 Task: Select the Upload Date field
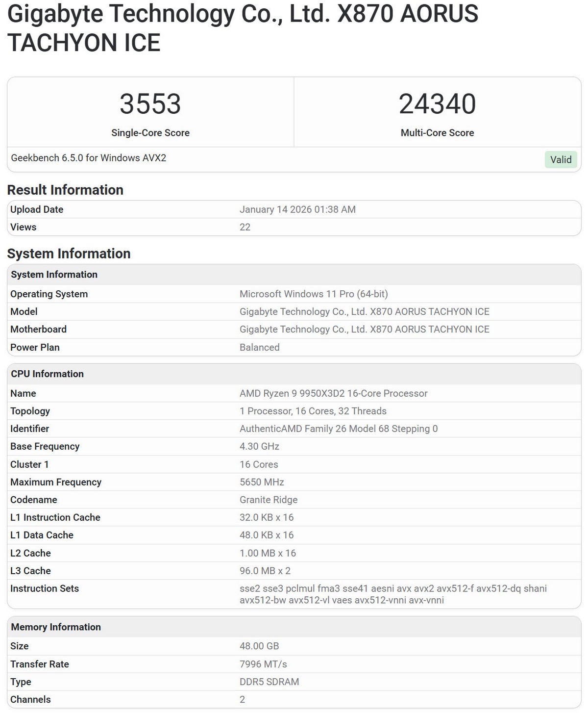pos(36,209)
